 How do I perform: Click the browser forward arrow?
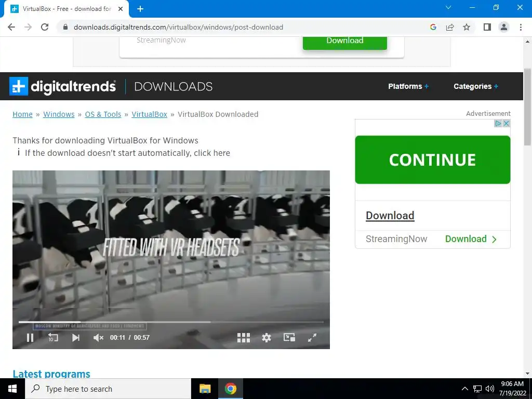(28, 27)
